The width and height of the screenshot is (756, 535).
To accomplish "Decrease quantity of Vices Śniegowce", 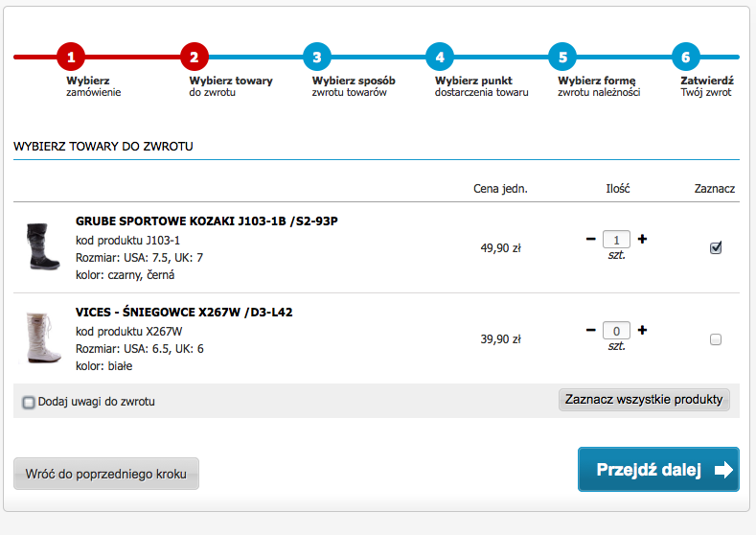I will pyautogui.click(x=590, y=330).
